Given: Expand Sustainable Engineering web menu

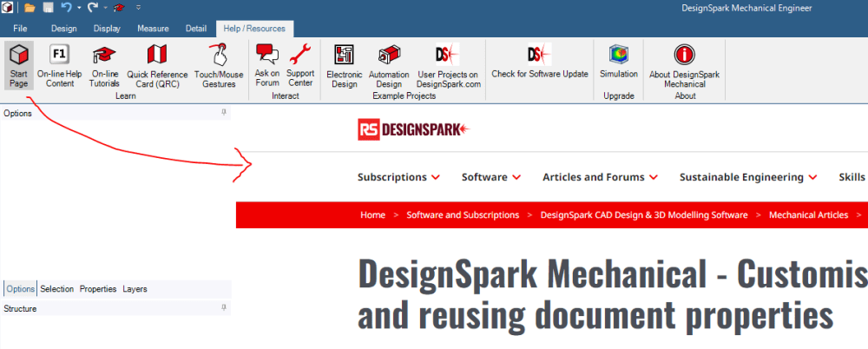Looking at the screenshot, I should pyautogui.click(x=748, y=177).
